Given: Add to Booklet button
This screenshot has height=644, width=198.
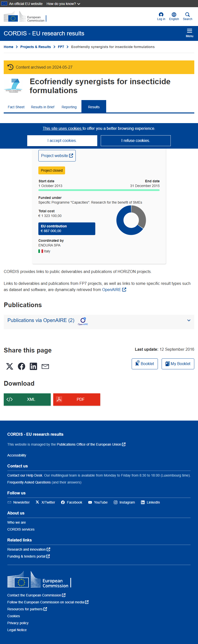Looking at the screenshot, I should [x=145, y=364].
